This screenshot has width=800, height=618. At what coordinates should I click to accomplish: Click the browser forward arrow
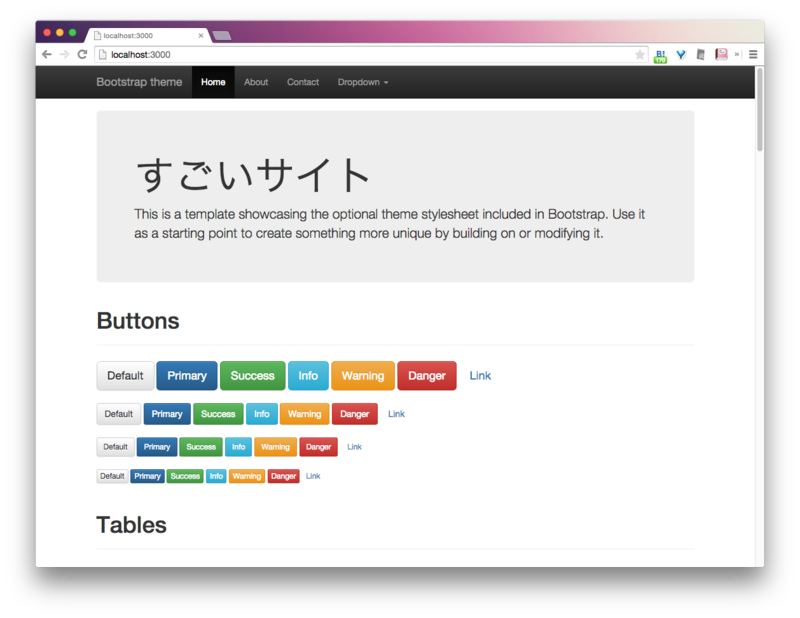click(x=64, y=55)
